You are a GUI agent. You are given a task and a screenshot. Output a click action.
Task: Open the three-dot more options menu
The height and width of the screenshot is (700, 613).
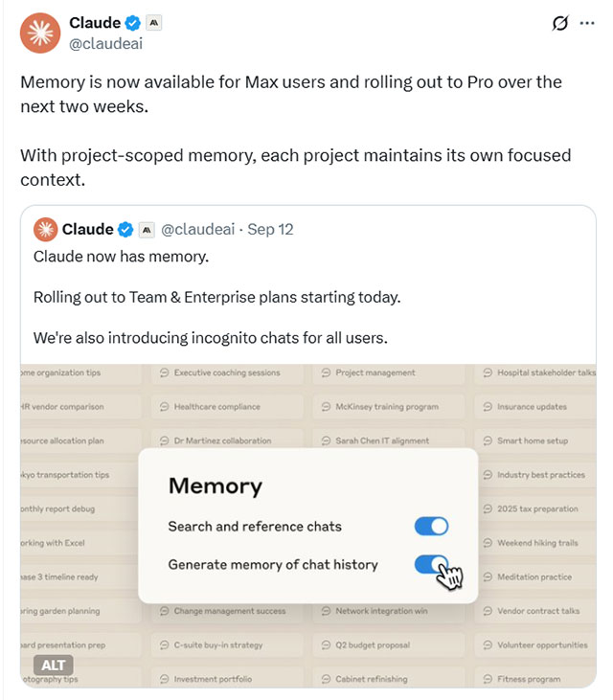pyautogui.click(x=587, y=24)
